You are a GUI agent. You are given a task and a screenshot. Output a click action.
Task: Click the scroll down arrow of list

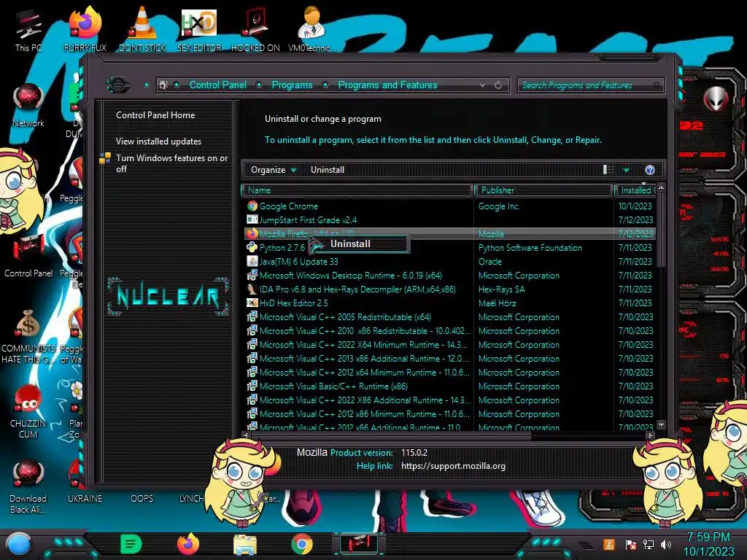pyautogui.click(x=661, y=425)
